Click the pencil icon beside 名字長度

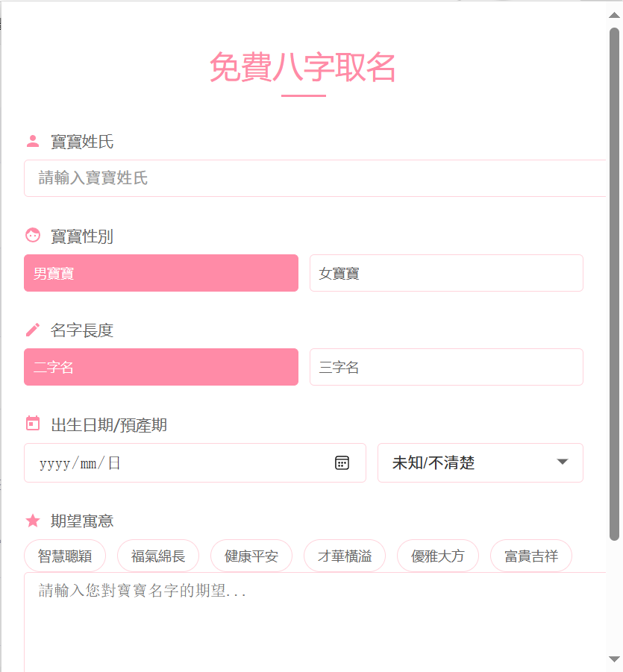click(x=32, y=328)
